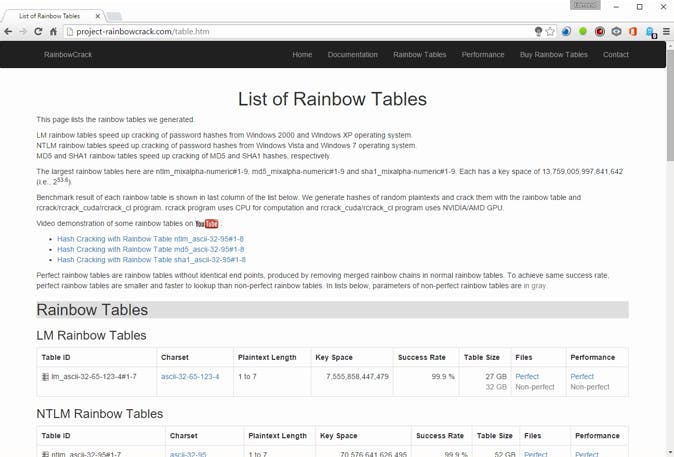
Task: Click the '99.9 %' success rate in LM table
Action: pos(443,377)
